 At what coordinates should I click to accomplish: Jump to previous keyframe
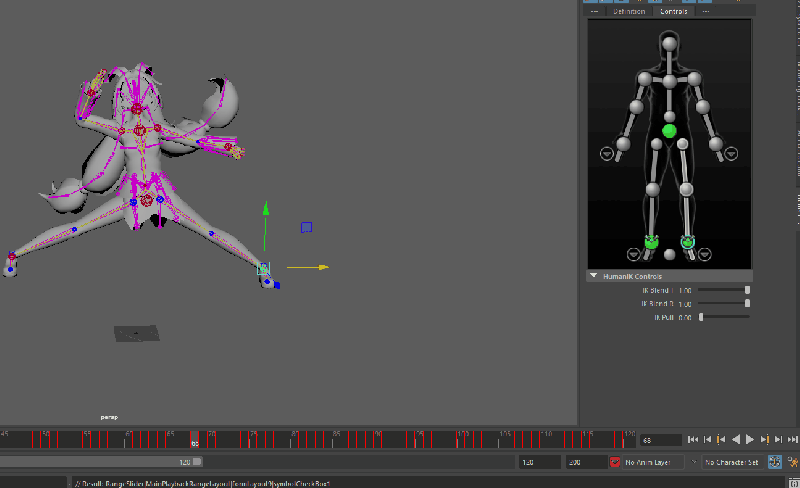[721, 440]
